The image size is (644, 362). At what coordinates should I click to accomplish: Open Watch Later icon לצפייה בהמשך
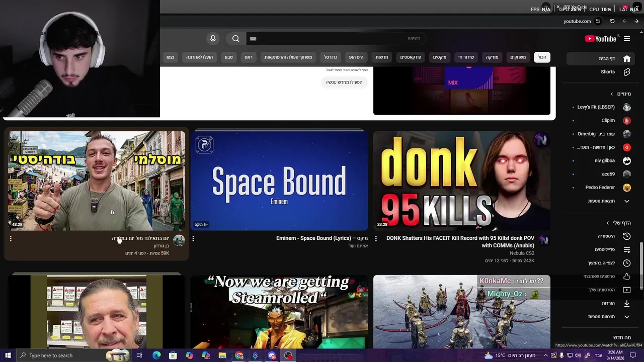[627, 263]
